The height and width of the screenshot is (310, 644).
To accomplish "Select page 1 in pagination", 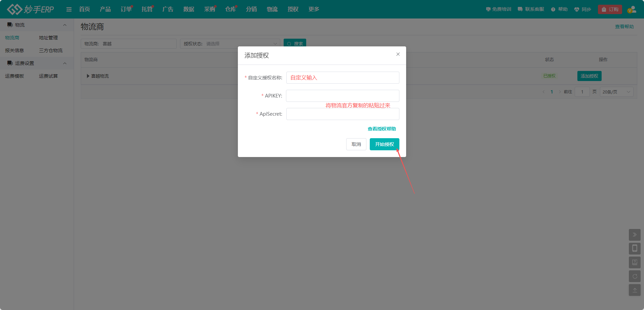I will 552,92.
